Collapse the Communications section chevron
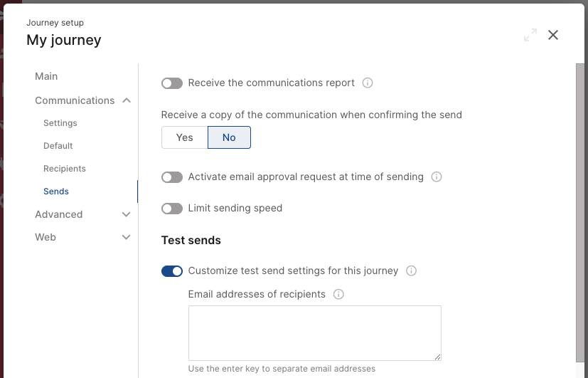Screen dimensions: 588x378 pyautogui.click(x=127, y=100)
